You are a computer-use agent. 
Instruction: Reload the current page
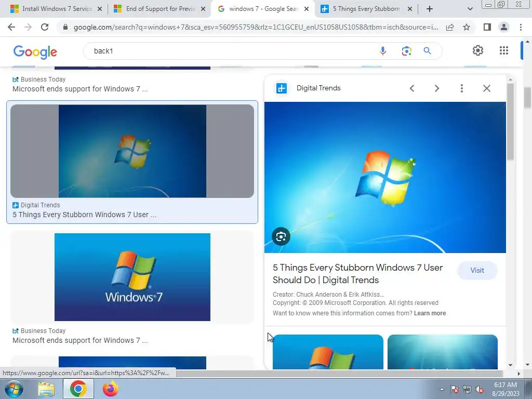point(45,27)
